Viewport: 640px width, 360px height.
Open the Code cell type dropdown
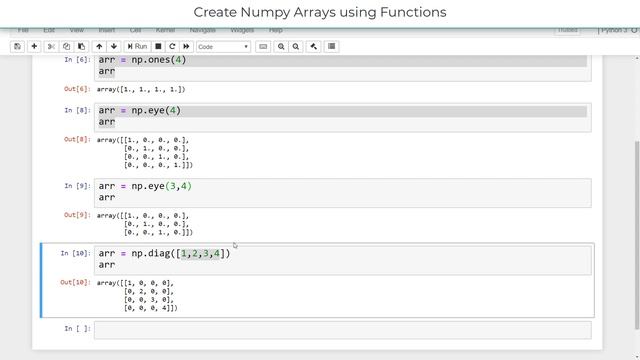click(223, 47)
